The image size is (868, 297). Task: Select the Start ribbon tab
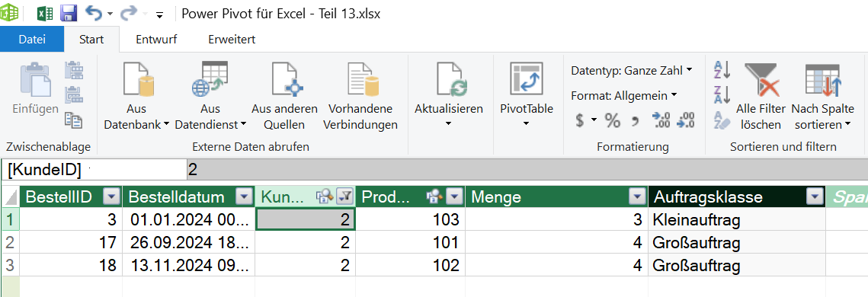pyautogui.click(x=92, y=40)
